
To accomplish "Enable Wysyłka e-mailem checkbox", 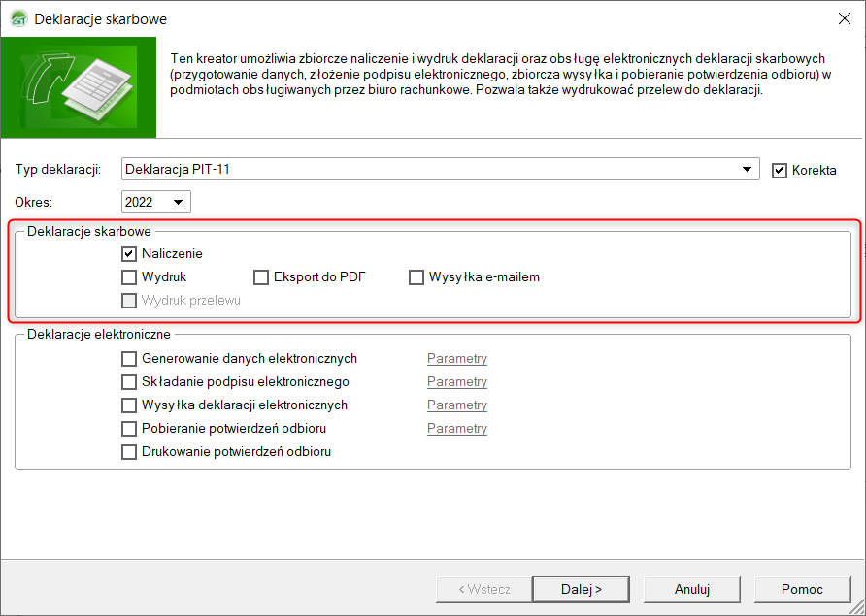I will point(416,277).
